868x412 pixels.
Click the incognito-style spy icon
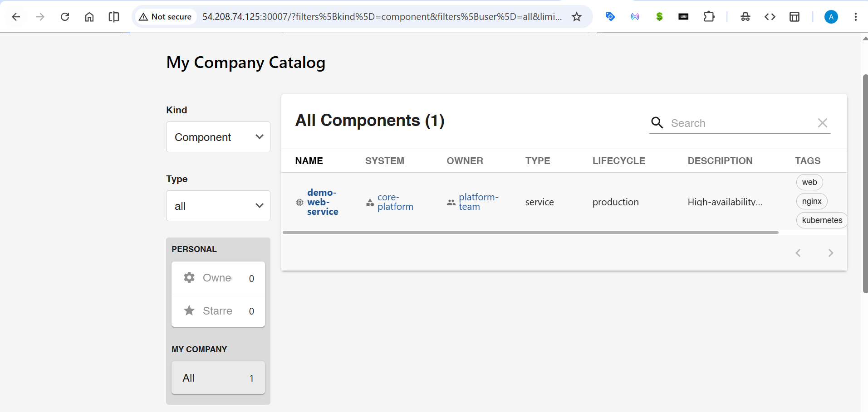point(745,17)
